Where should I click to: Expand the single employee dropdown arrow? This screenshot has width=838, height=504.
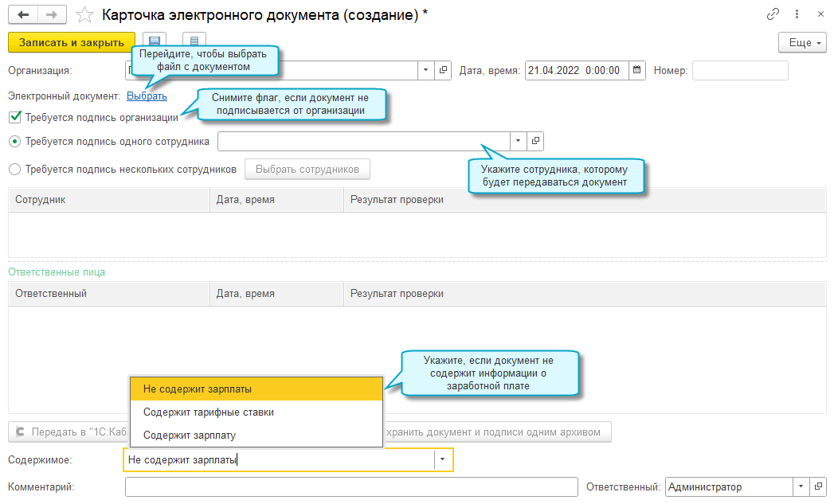coord(518,141)
